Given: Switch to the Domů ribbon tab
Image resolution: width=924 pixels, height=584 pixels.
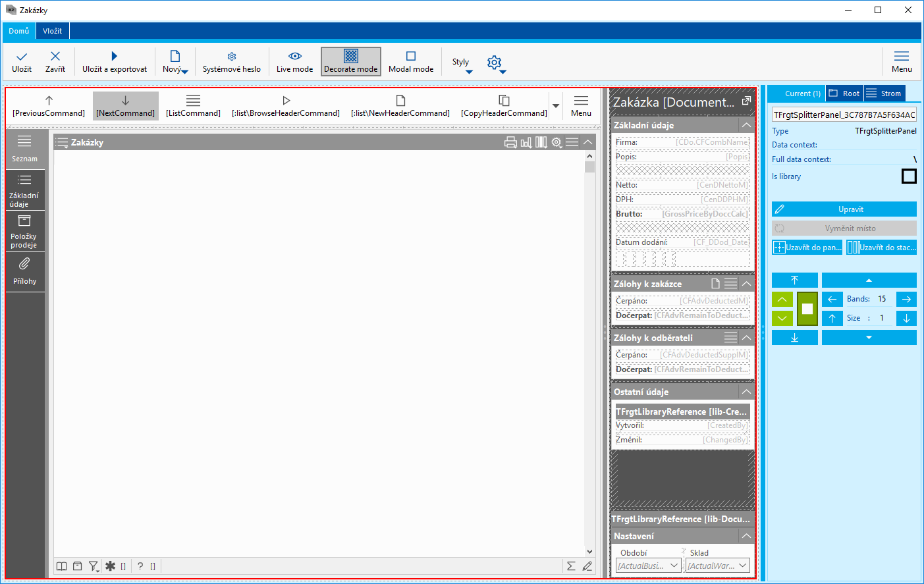Looking at the screenshot, I should click(19, 31).
